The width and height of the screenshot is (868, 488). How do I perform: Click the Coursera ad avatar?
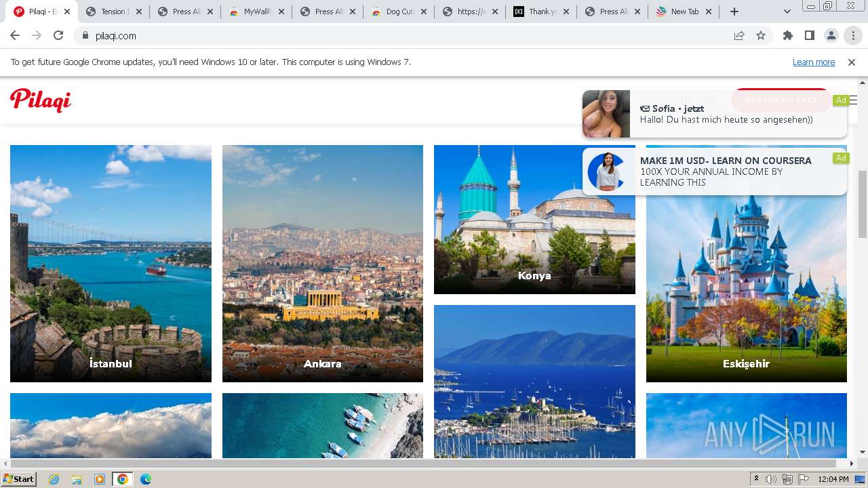click(x=606, y=171)
